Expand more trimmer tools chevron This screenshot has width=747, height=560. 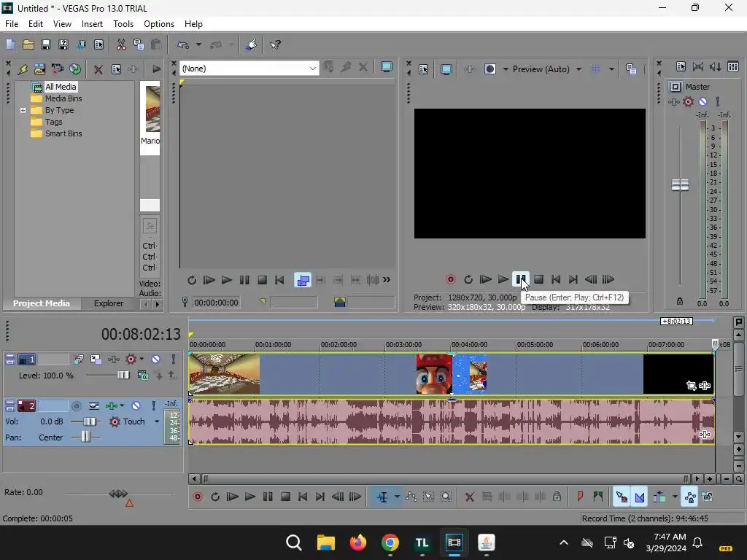point(387,280)
